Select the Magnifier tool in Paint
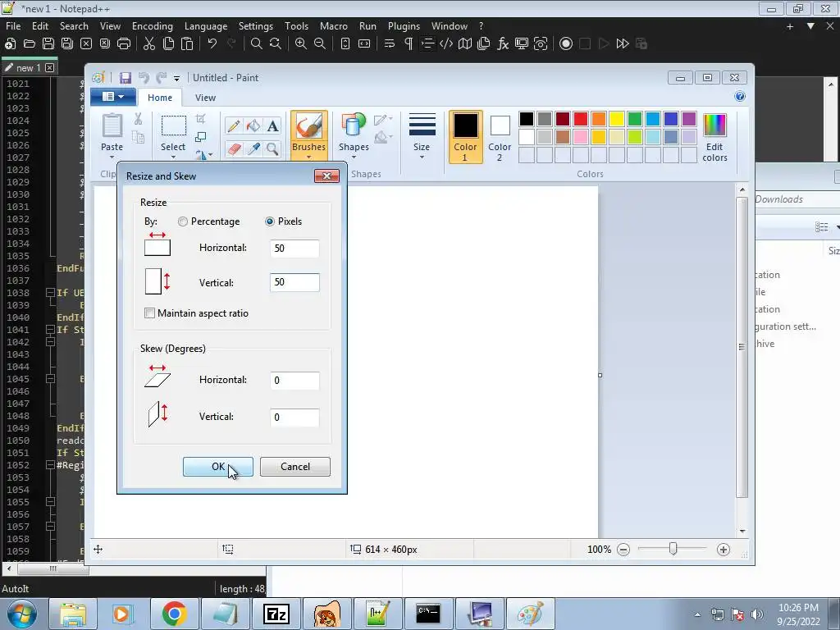Viewport: 840px width, 630px height. pyautogui.click(x=272, y=148)
